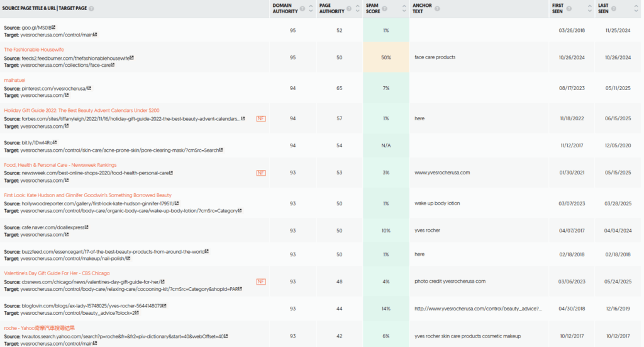Select anchor text 'wake up body lotion'

tap(438, 203)
